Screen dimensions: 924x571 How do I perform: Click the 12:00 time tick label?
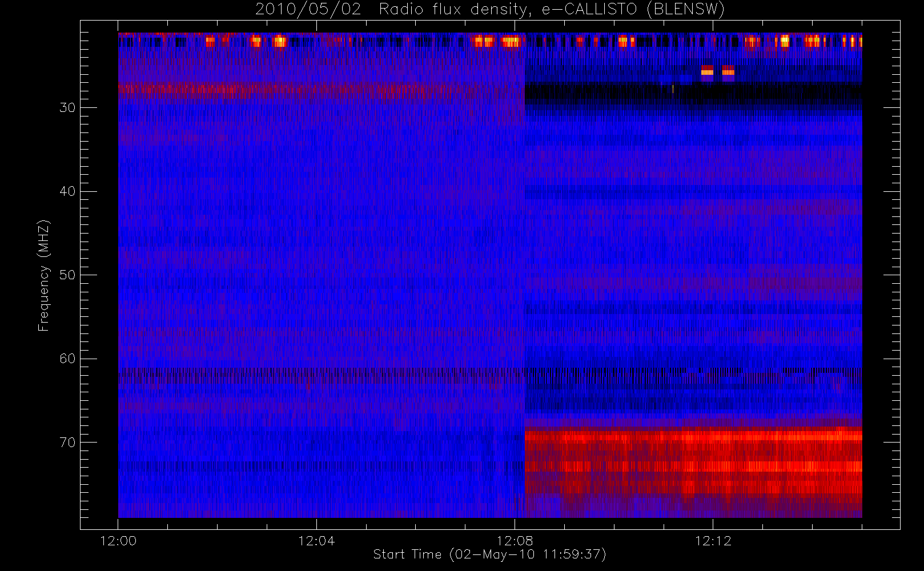point(118,541)
